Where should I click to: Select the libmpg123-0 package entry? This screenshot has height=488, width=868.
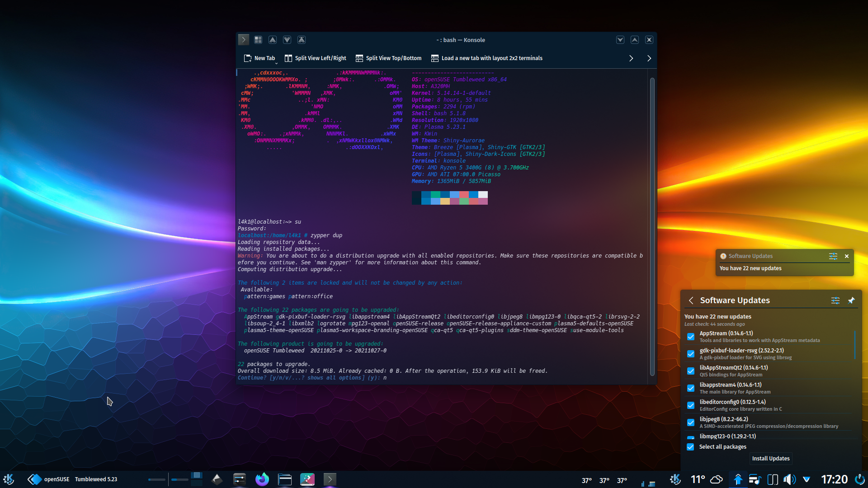coord(769,436)
